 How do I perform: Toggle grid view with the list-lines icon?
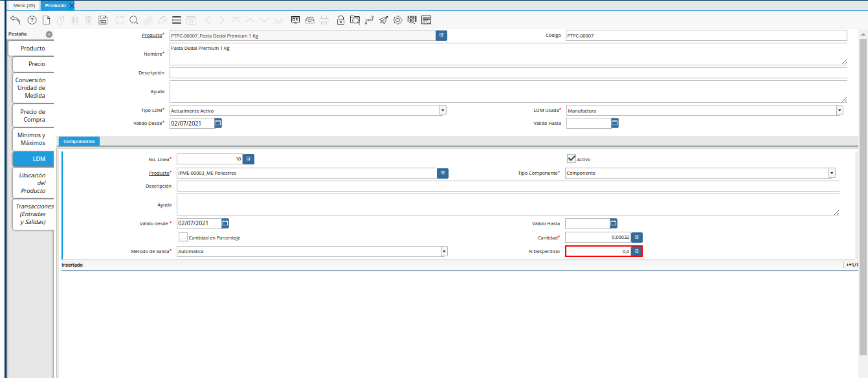(176, 20)
